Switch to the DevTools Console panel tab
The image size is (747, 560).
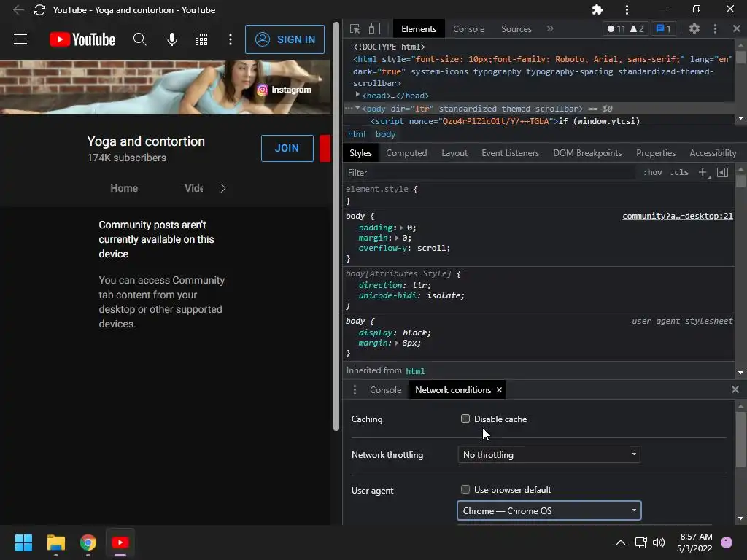coord(469,29)
